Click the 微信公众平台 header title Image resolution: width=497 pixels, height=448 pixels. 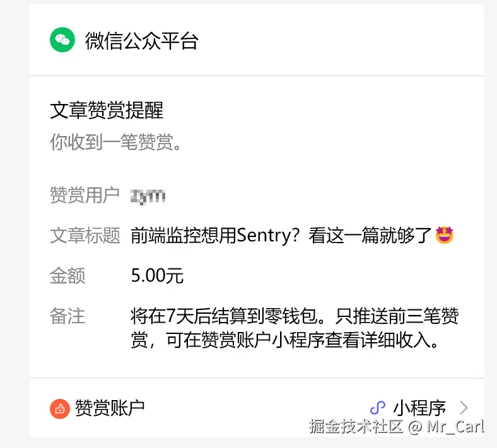pos(142,41)
